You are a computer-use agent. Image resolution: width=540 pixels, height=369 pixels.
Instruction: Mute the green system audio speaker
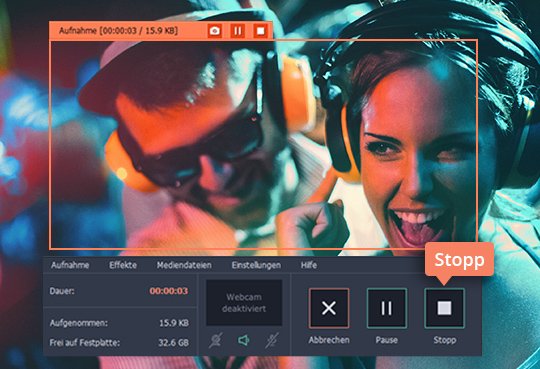(x=244, y=340)
